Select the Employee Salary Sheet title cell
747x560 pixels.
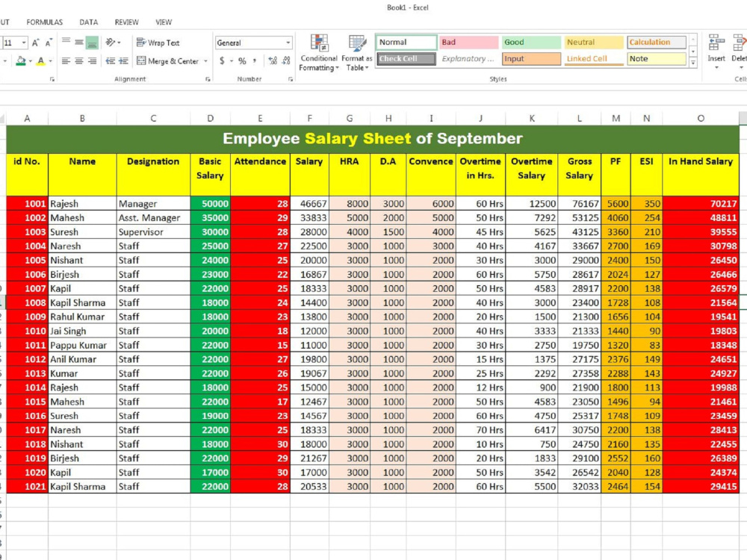click(373, 139)
